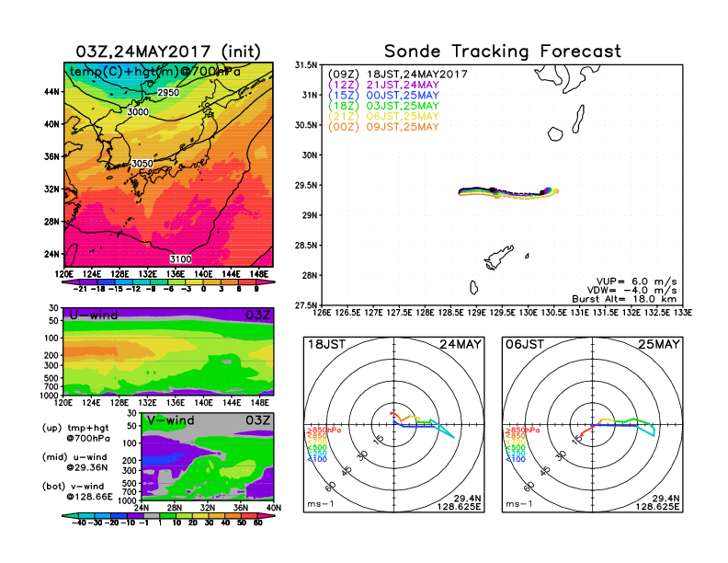Click the 133E longitude label on tracking map
This screenshot has width=728, height=563.
[x=683, y=313]
